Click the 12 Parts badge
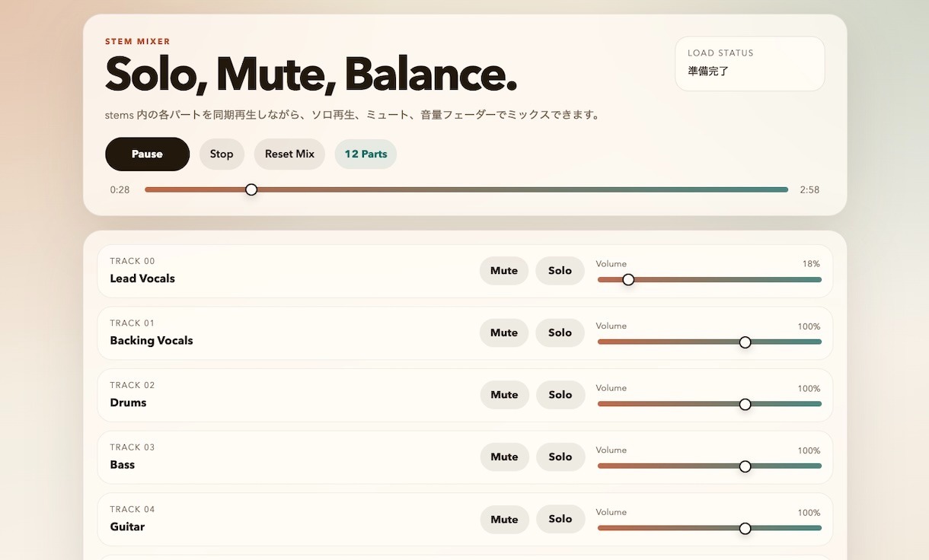The image size is (929, 560). [366, 154]
